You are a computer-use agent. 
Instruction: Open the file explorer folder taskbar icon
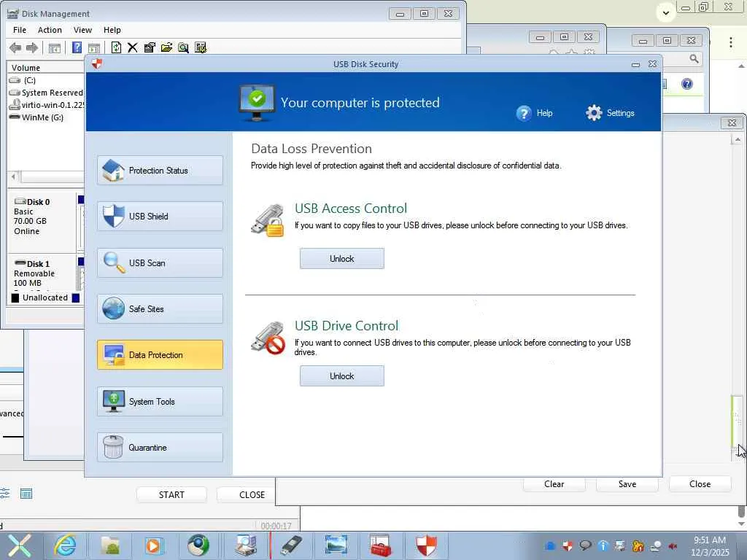coord(110,545)
